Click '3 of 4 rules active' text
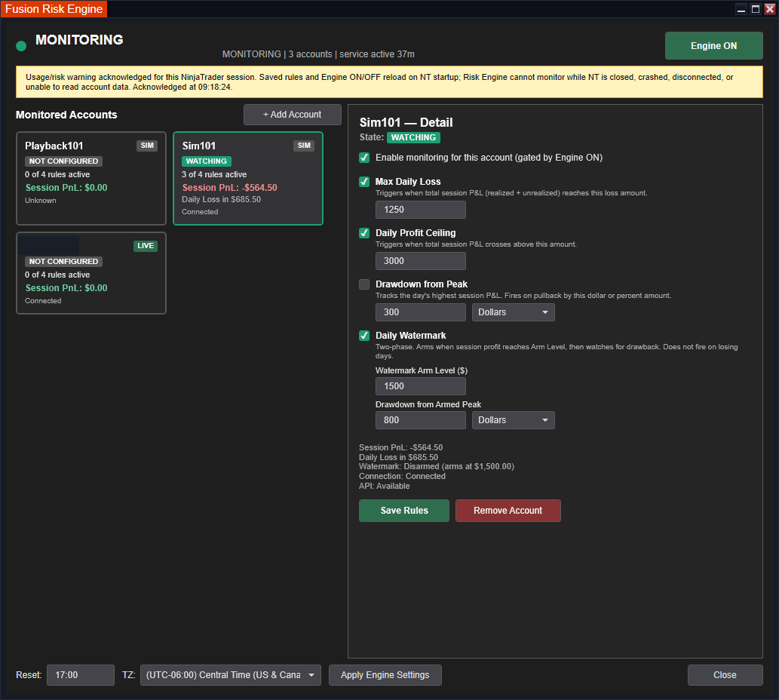The height and width of the screenshot is (700, 779). [214, 174]
